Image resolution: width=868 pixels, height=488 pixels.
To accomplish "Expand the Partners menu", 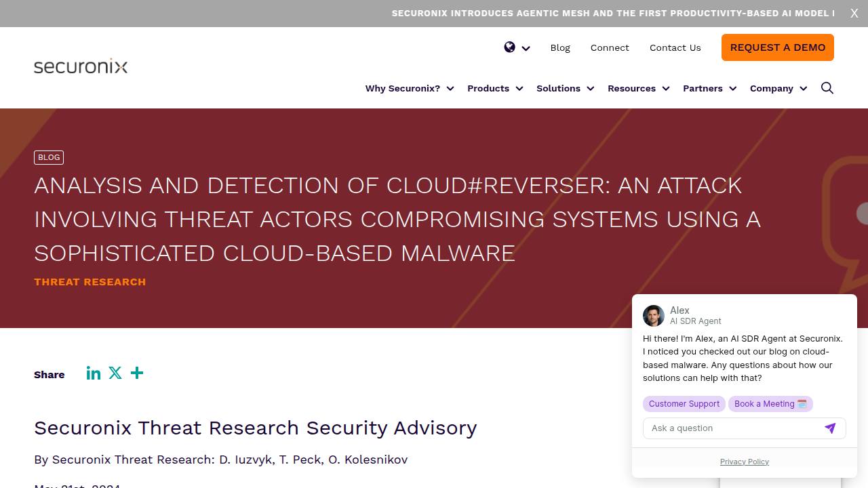I will (709, 88).
